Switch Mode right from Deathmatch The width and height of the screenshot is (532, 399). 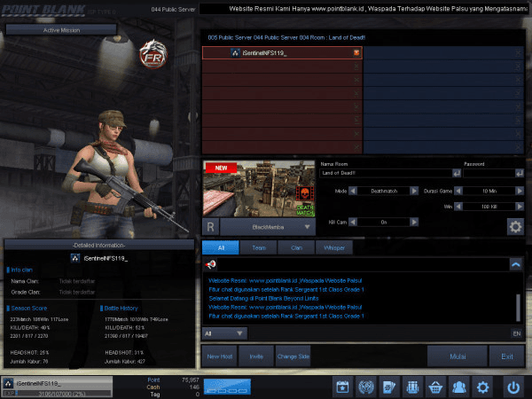coord(415,191)
